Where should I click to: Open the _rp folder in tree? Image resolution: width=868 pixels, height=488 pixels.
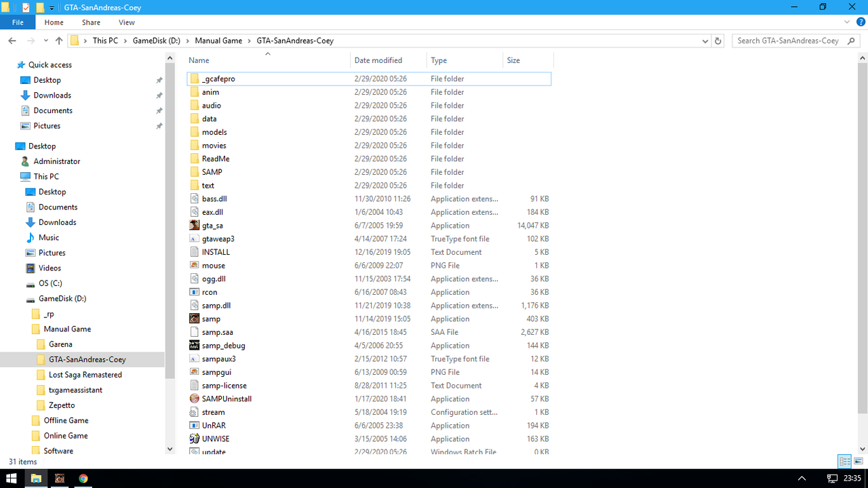(x=49, y=314)
